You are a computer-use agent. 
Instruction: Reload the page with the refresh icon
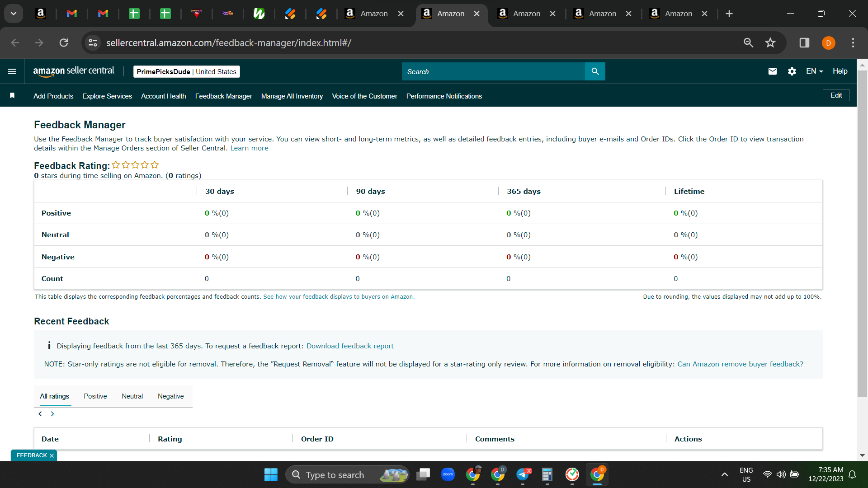pos(64,42)
